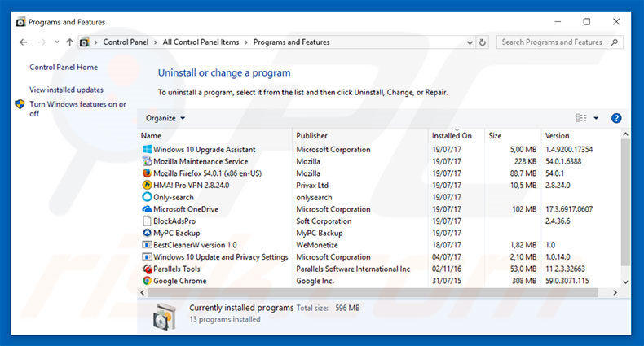This screenshot has width=644, height=346.
Task: Click the Parallels Tools icon
Action: tap(147, 269)
